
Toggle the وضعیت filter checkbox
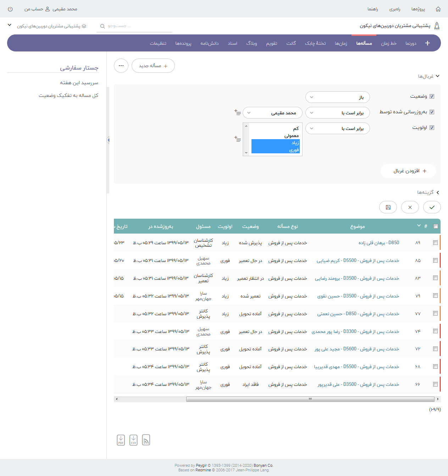[x=432, y=96]
